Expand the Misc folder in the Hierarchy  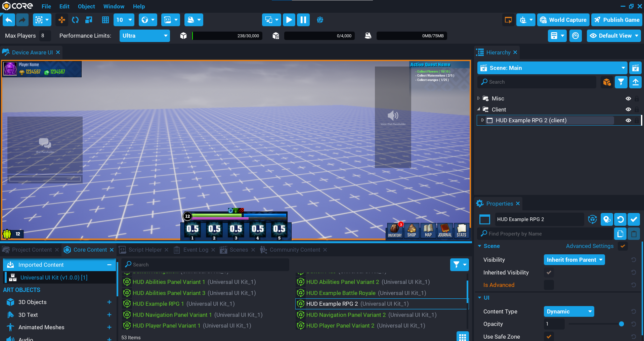point(478,98)
